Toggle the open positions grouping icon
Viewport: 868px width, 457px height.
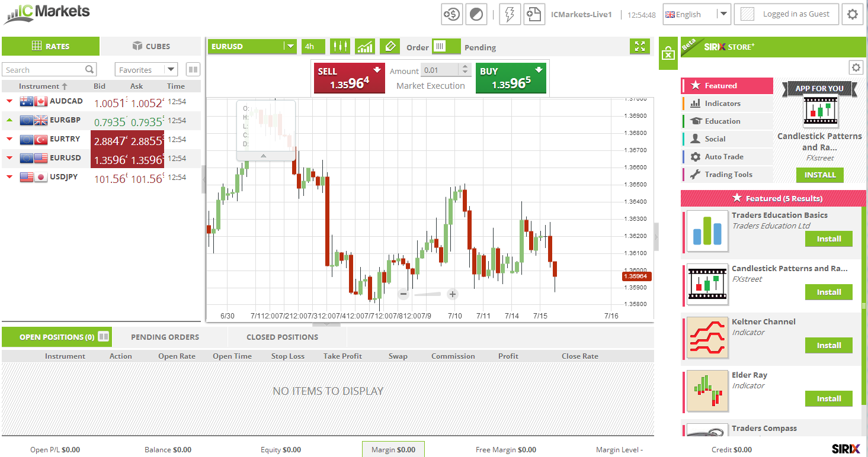(x=104, y=337)
